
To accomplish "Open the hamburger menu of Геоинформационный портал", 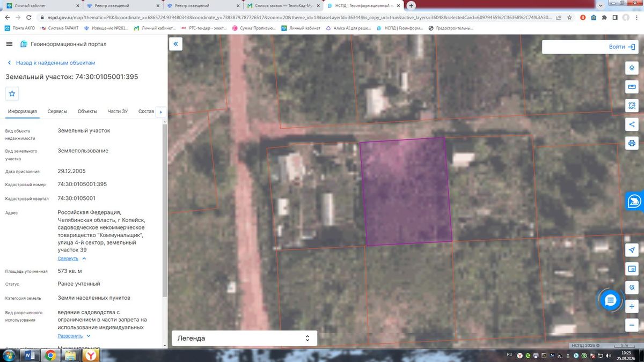I will pos(10,44).
